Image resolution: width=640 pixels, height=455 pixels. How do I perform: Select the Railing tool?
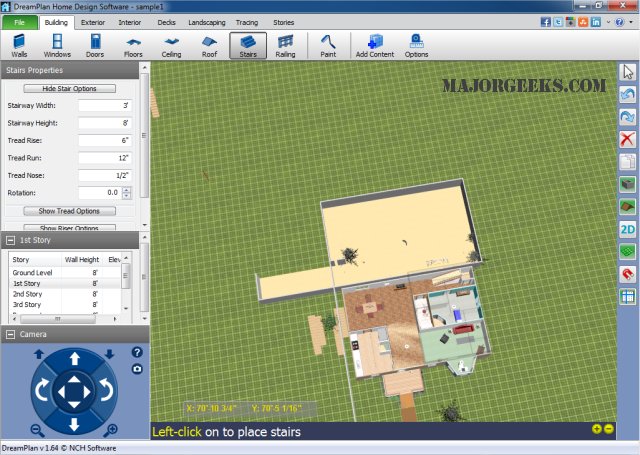coord(285,46)
